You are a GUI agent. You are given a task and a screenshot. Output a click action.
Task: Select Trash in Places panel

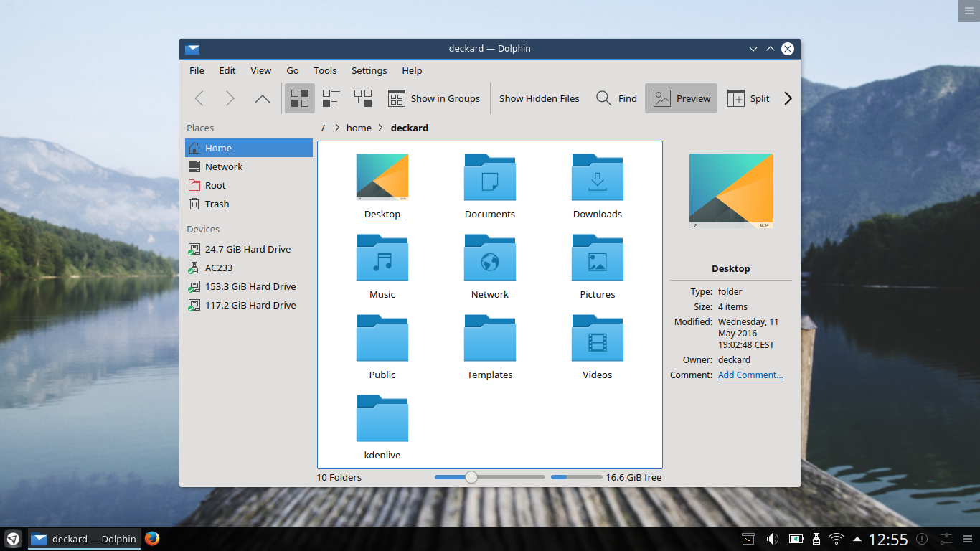pyautogui.click(x=249, y=204)
